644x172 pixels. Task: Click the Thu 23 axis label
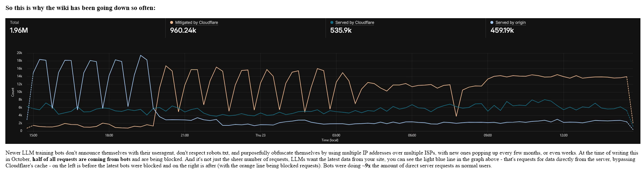[x=260, y=135]
